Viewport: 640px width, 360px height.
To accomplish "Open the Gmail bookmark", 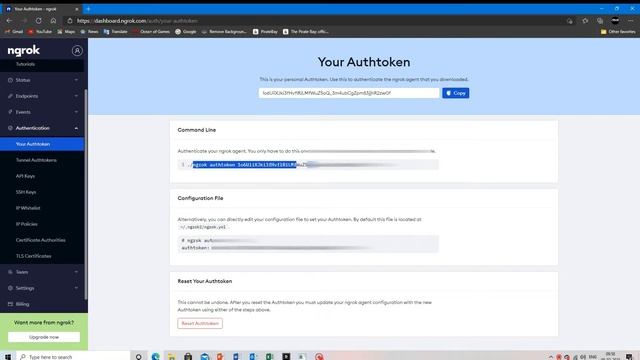I will point(14,31).
